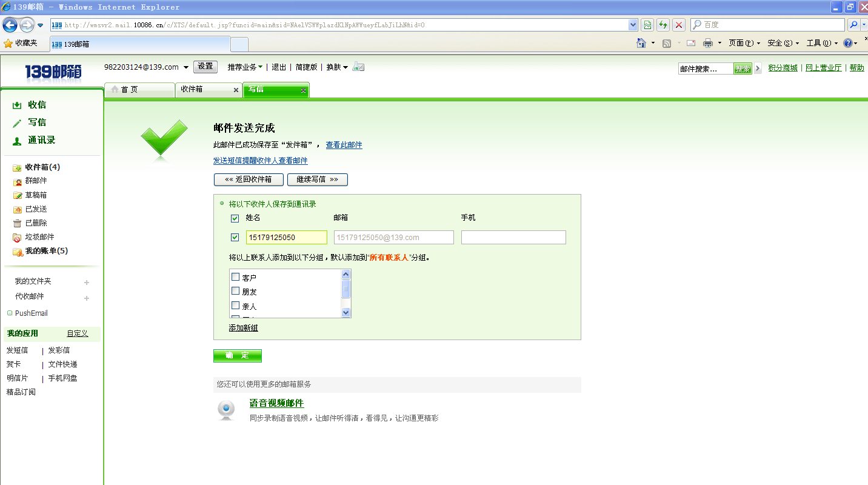This screenshot has height=485, width=868.
Task: Check the 客户 group checkbox
Action: click(236, 277)
